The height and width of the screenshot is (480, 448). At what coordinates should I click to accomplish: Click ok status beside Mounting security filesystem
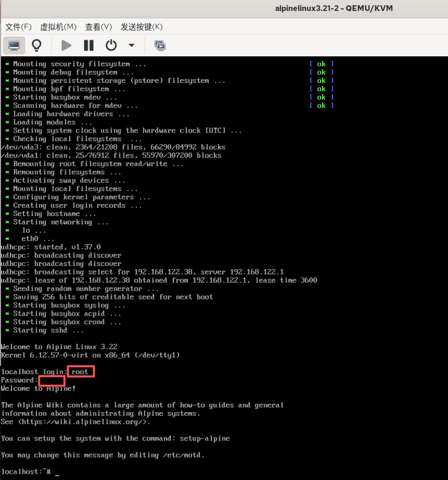point(321,64)
